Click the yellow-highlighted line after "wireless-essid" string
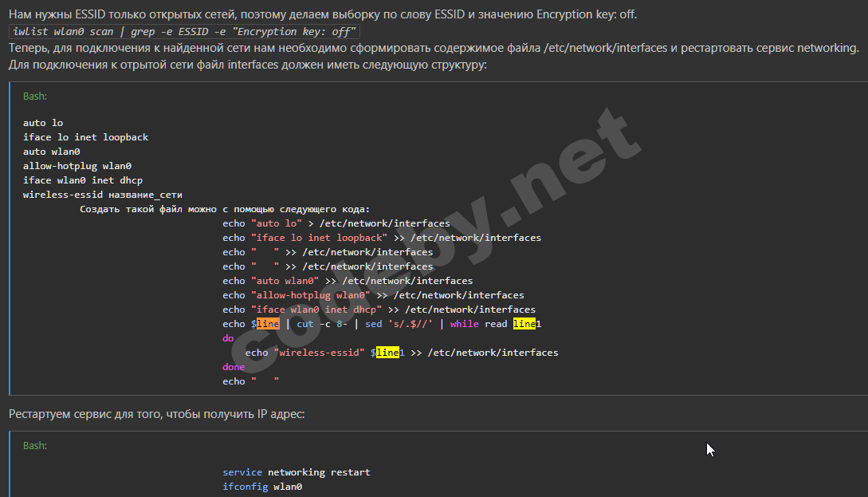Image resolution: width=868 pixels, height=497 pixels. pos(387,353)
